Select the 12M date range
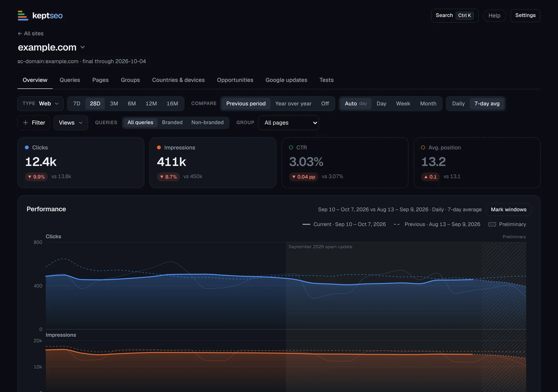 pyautogui.click(x=151, y=103)
